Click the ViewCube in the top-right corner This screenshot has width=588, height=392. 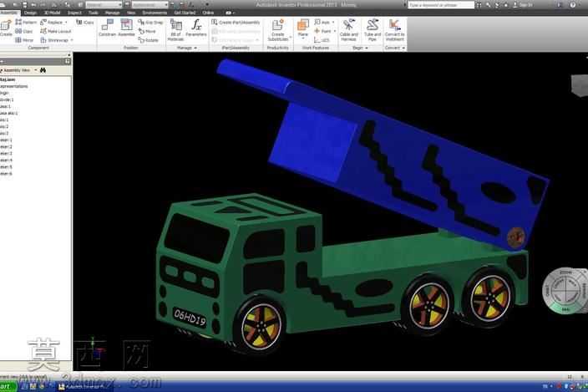pos(580,85)
